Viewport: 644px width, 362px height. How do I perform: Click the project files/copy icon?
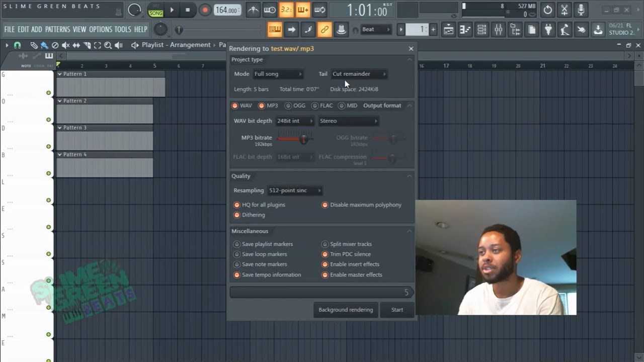pos(531,30)
